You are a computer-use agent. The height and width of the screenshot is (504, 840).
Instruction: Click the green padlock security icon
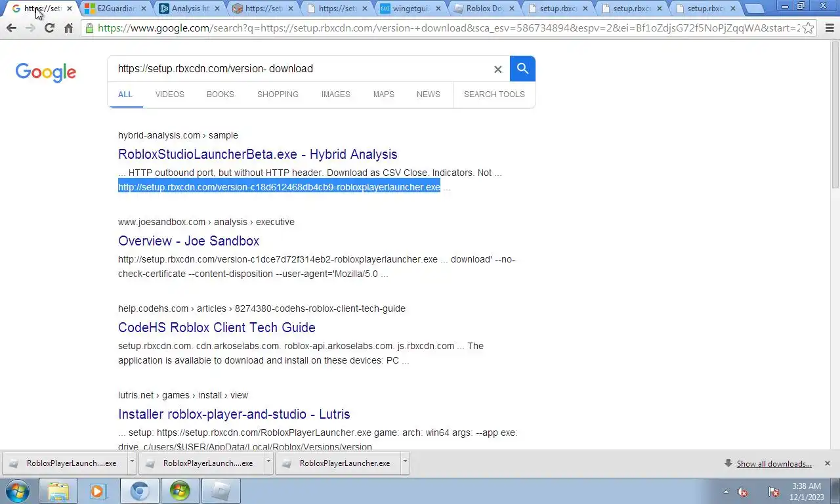(x=90, y=28)
